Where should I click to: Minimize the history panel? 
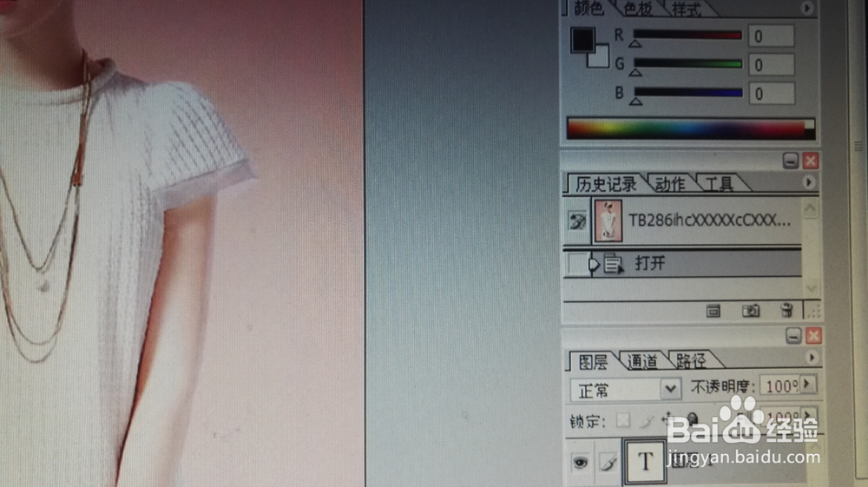click(x=791, y=161)
